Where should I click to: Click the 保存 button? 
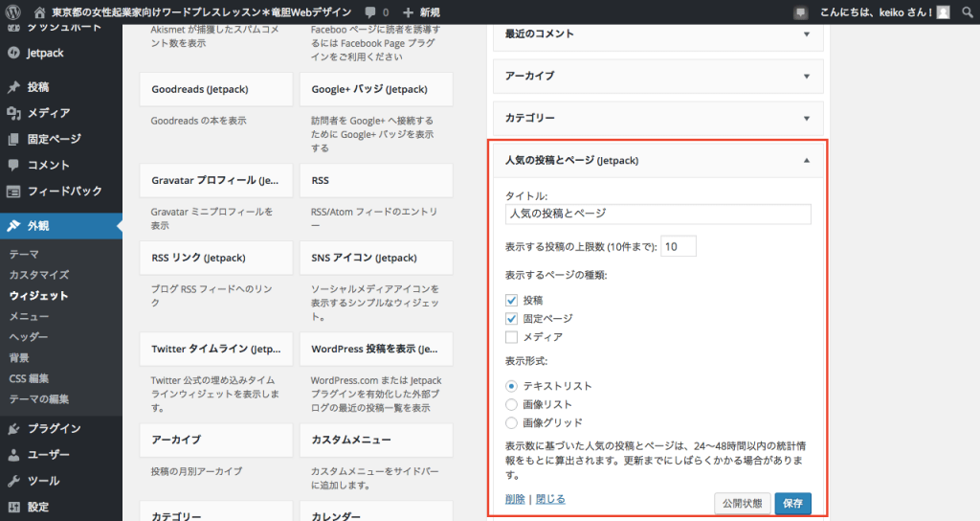[792, 504]
